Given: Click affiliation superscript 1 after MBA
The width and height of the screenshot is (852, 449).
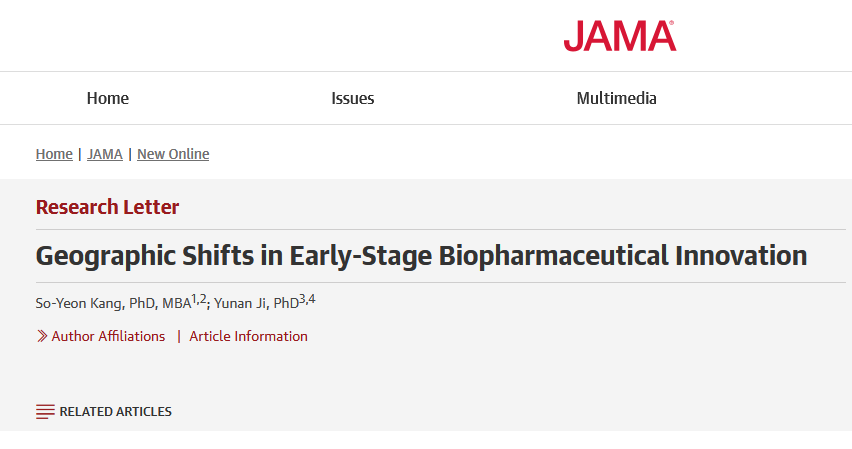Looking at the screenshot, I should (x=194, y=299).
